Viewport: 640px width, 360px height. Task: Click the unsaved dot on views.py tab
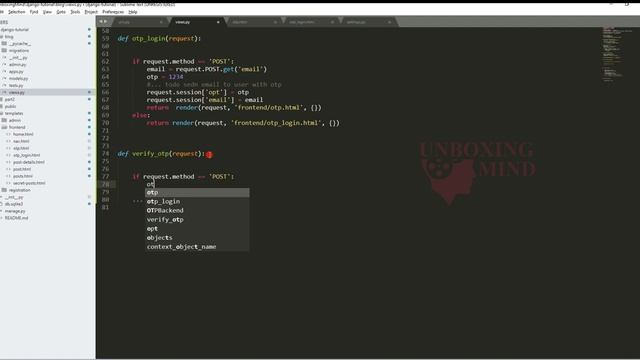(x=218, y=22)
